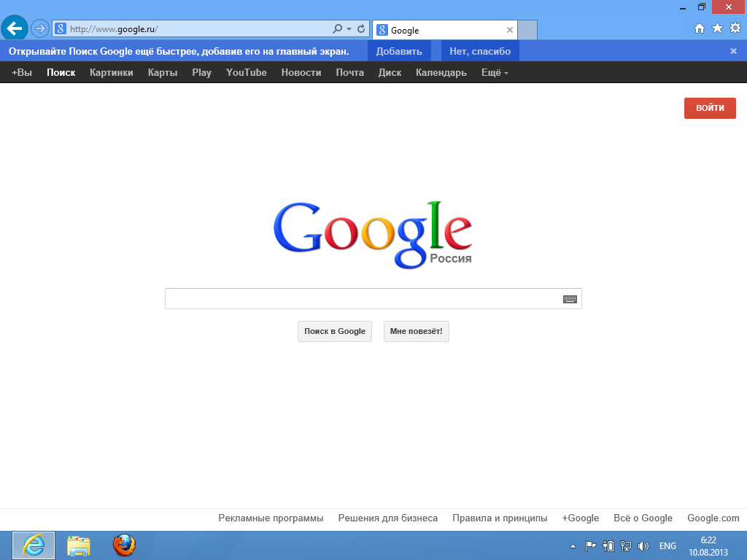
Task: Click the Добавить button in notification bar
Action: (x=399, y=51)
